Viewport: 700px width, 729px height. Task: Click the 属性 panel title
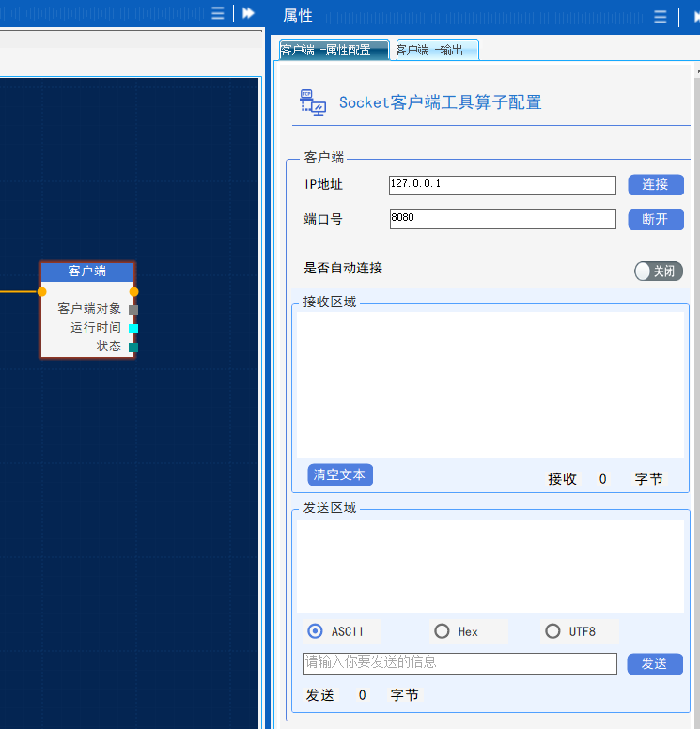click(298, 16)
